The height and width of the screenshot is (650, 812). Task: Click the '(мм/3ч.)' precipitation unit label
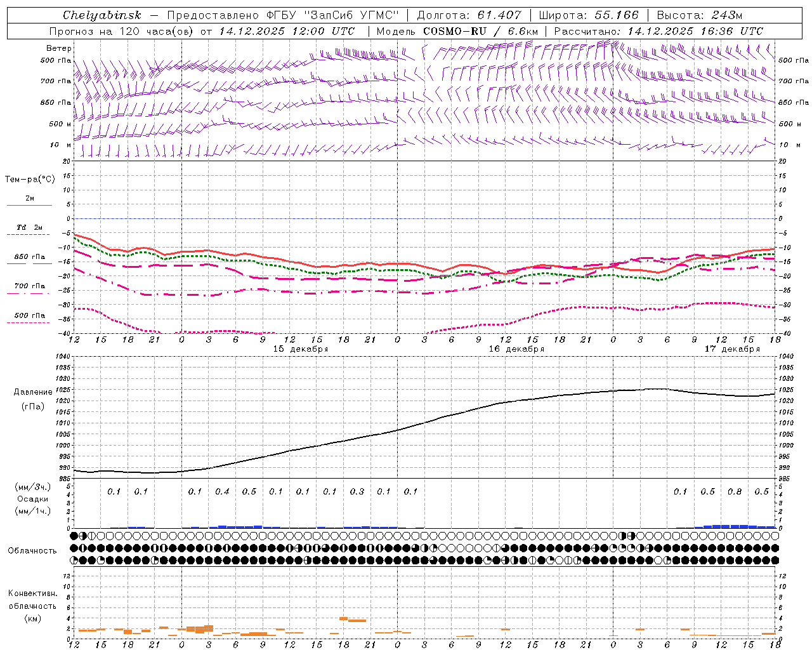pos(33,487)
